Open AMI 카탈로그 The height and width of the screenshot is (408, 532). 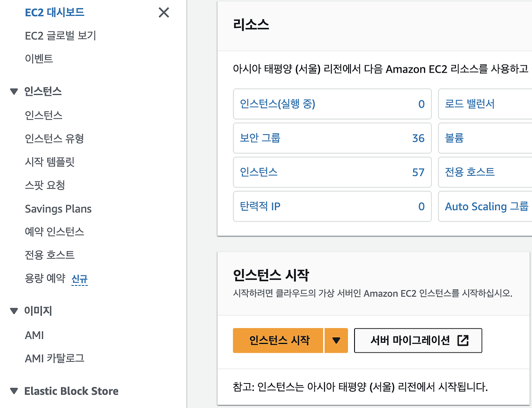coord(55,358)
